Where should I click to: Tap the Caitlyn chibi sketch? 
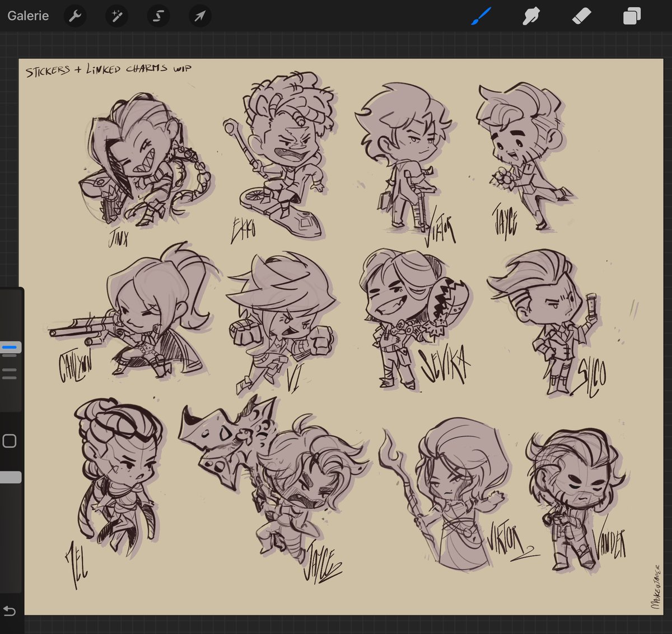pos(132,311)
